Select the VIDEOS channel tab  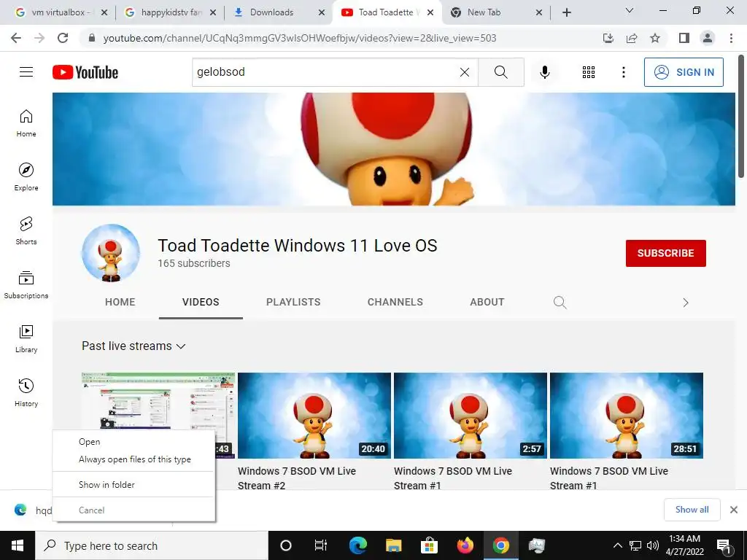click(201, 302)
